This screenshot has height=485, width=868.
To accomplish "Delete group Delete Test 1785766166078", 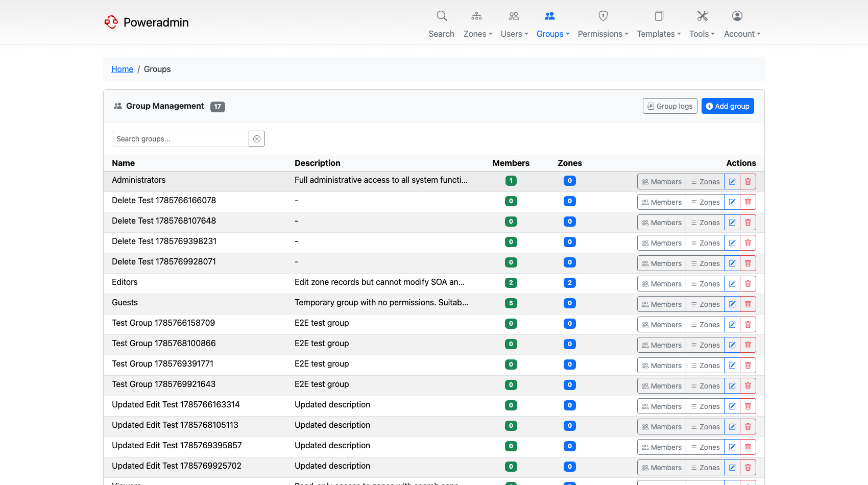I will tap(748, 202).
